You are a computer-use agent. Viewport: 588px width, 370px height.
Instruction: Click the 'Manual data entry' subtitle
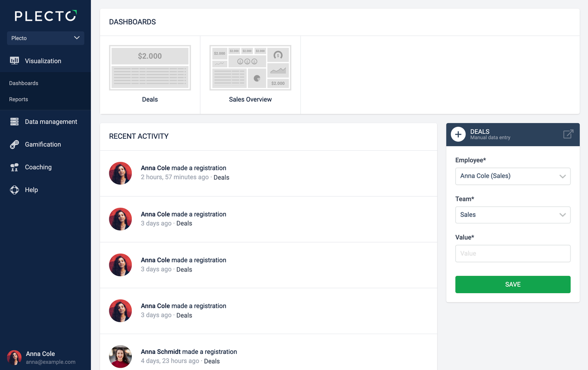point(490,137)
